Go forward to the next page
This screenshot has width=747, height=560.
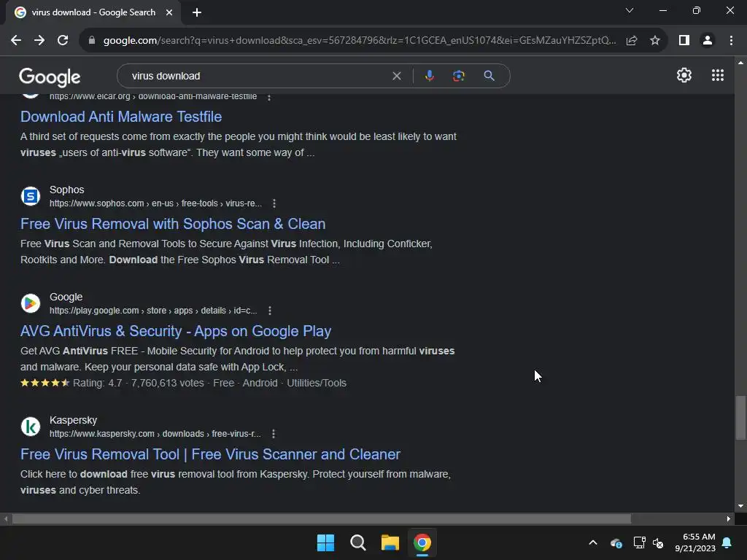click(x=39, y=41)
